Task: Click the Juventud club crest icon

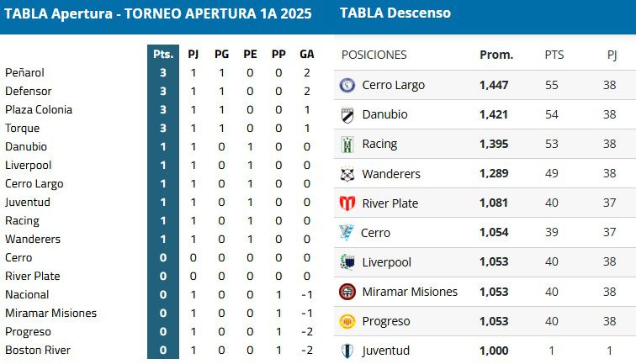Action: coord(347,351)
